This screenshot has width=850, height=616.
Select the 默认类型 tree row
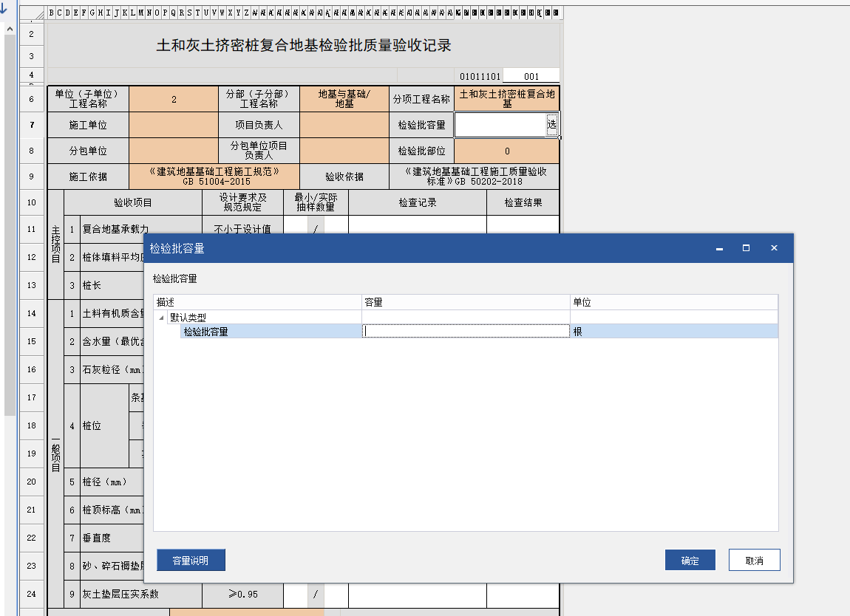tap(466, 318)
